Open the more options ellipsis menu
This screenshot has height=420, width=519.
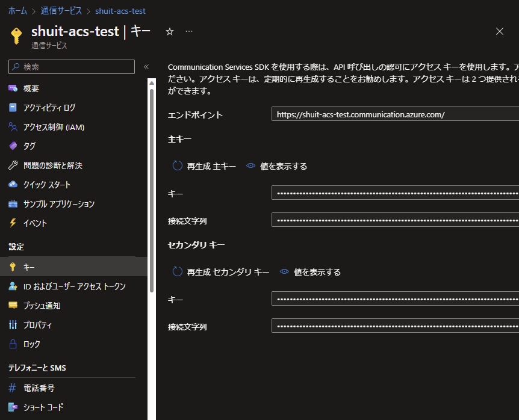[189, 31]
